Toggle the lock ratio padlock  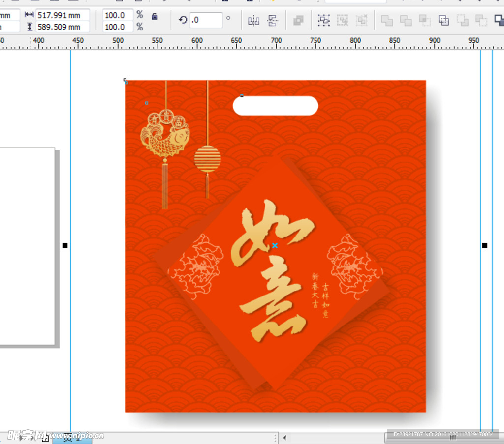(x=155, y=16)
